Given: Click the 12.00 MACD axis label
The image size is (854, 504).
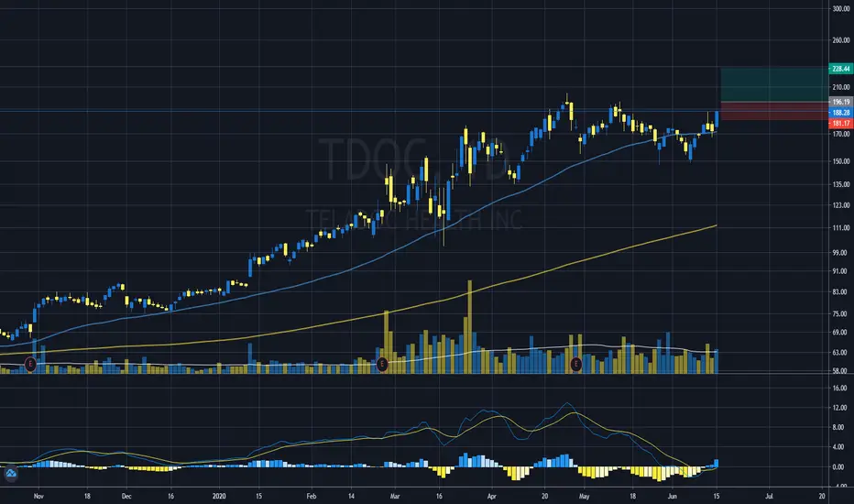Looking at the screenshot, I should click(x=840, y=408).
